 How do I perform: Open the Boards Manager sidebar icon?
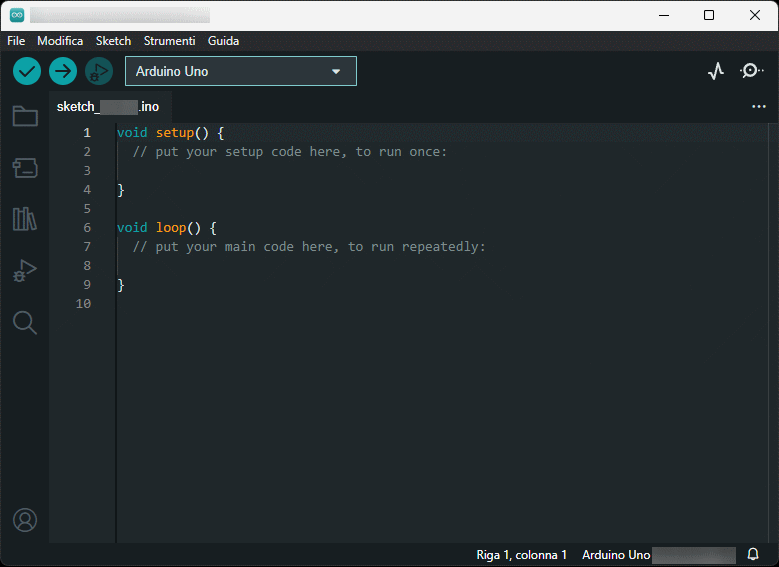(x=25, y=168)
